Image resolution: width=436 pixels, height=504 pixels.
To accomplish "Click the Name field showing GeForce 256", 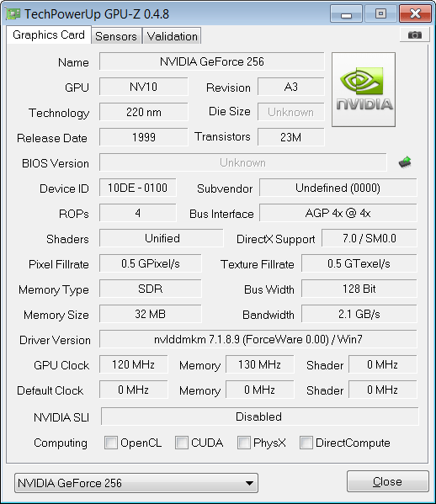I will (212, 61).
